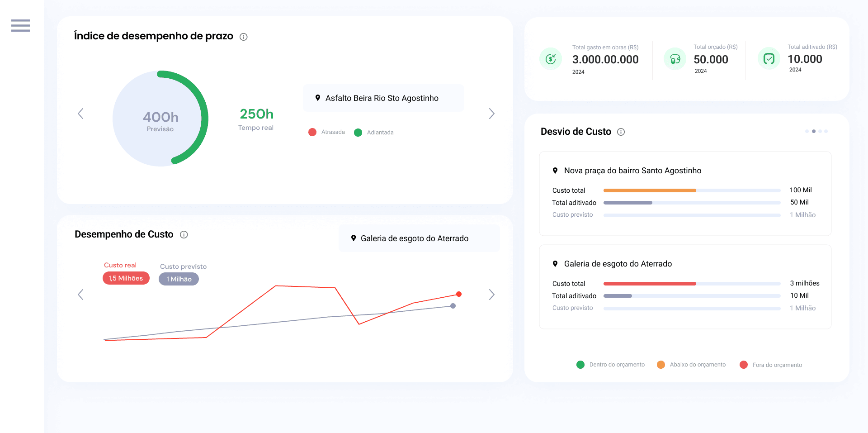Click Custo previsto bar for Galeria de esgoto
This screenshot has height=433, width=868.
tap(692, 309)
